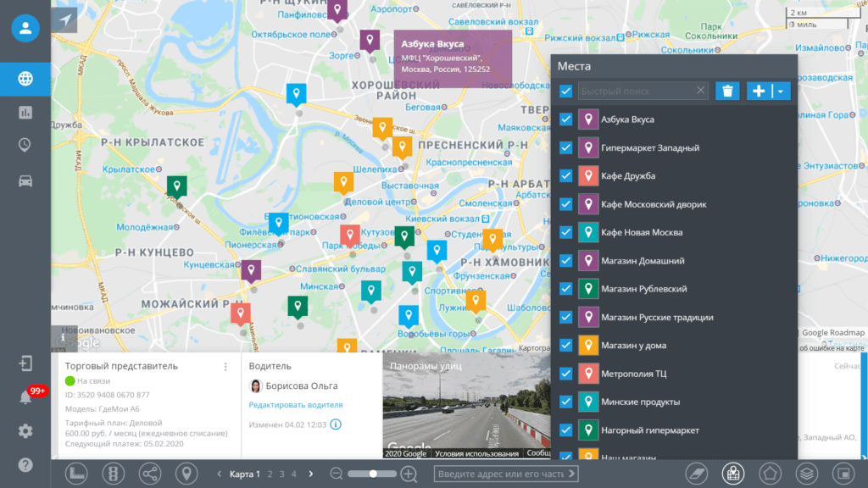Expand the add place dropdown arrow
868x488 pixels.
point(781,91)
